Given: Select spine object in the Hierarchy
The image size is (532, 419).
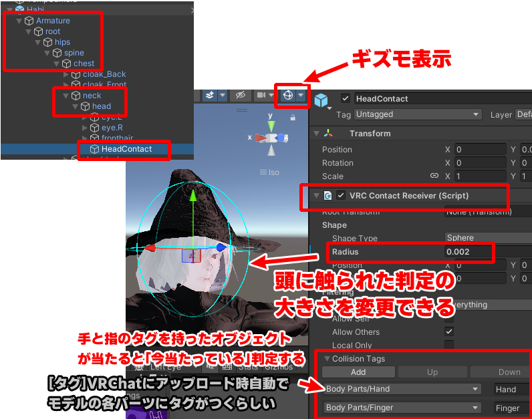Looking at the screenshot, I should pos(74,53).
